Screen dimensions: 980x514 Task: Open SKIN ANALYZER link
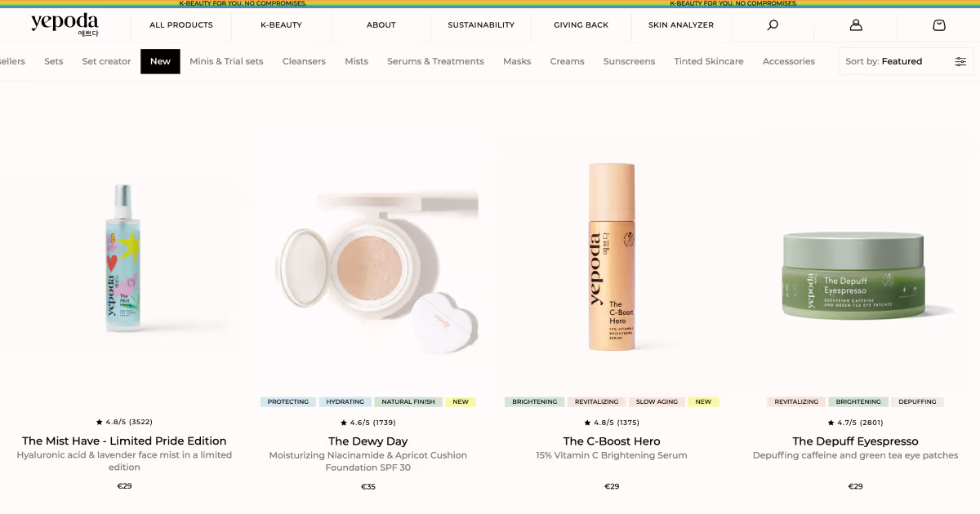[x=681, y=25]
